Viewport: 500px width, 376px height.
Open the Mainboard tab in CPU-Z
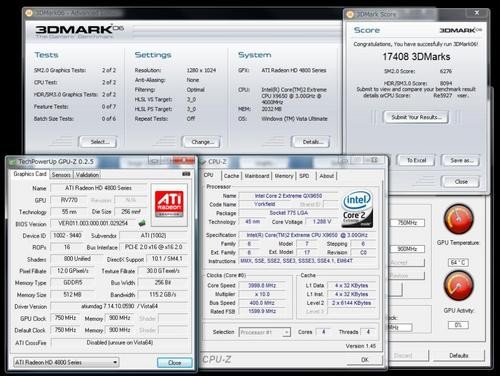point(257,176)
